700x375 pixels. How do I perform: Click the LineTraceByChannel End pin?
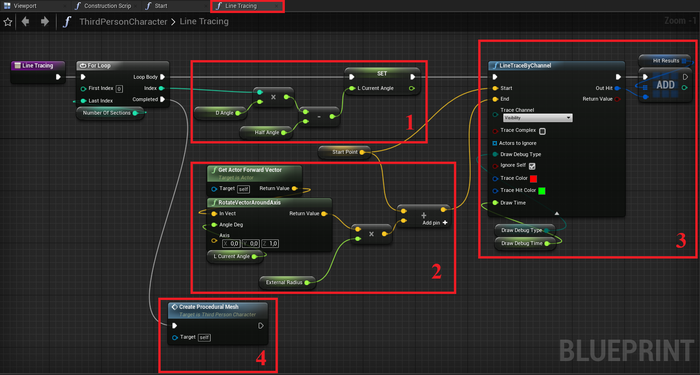pyautogui.click(x=495, y=99)
